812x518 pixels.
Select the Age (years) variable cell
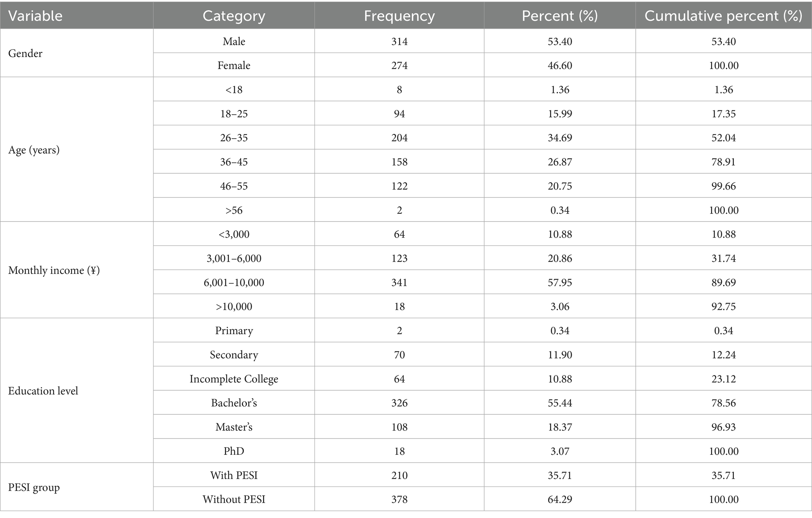point(34,150)
